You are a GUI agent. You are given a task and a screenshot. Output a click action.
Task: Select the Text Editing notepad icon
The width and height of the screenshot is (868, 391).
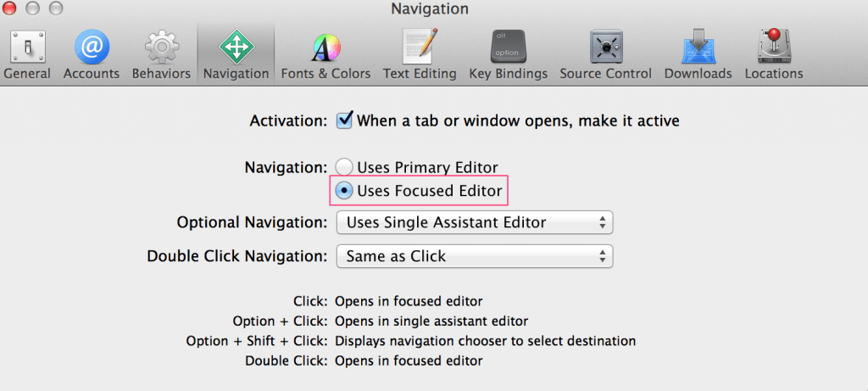(x=419, y=47)
